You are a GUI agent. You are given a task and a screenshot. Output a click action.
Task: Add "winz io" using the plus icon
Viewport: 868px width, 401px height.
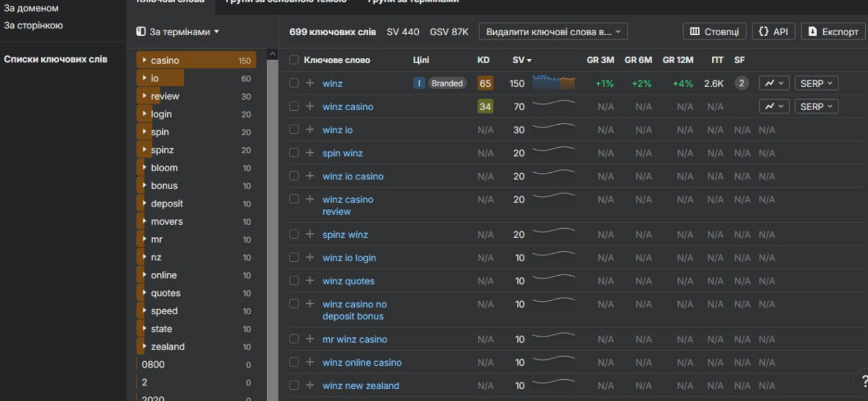tap(310, 130)
